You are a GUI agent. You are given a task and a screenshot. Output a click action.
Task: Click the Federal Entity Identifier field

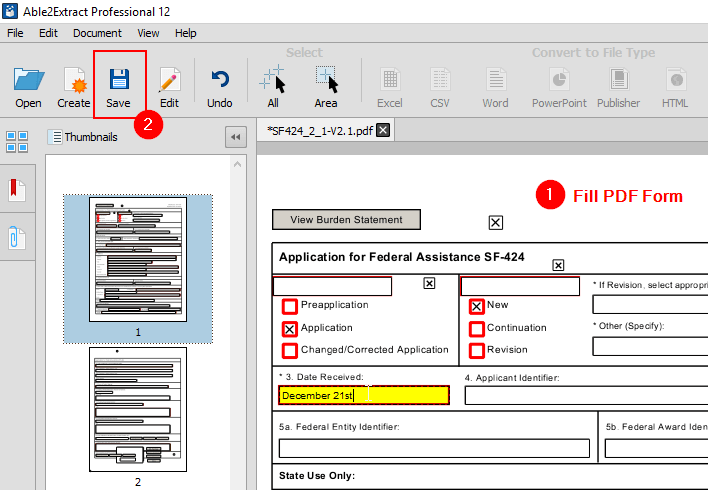pos(434,448)
